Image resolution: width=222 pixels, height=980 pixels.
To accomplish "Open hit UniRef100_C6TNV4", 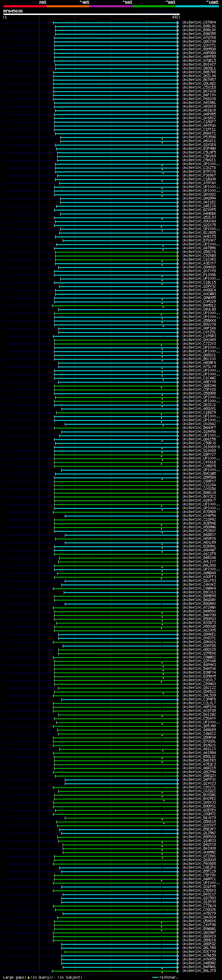I will point(199,23).
